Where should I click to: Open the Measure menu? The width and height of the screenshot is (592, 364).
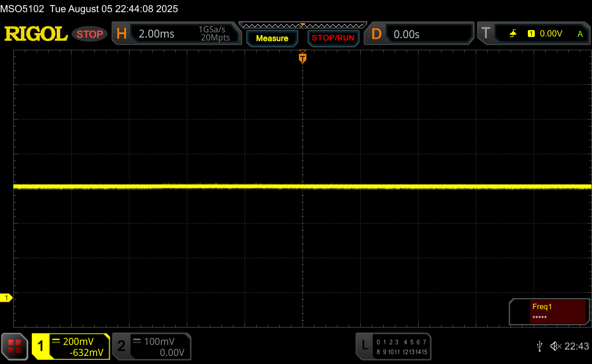coord(272,38)
